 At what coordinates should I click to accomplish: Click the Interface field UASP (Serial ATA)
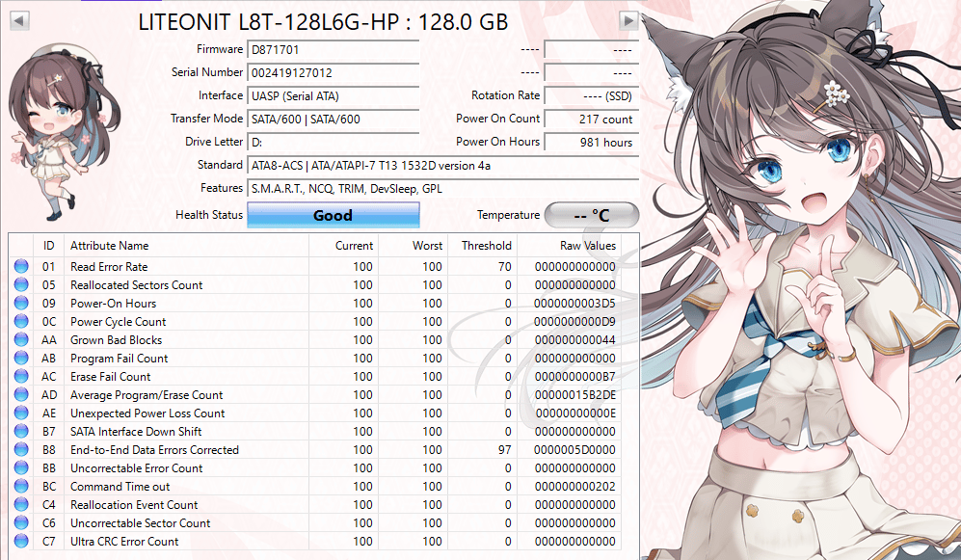click(x=333, y=96)
